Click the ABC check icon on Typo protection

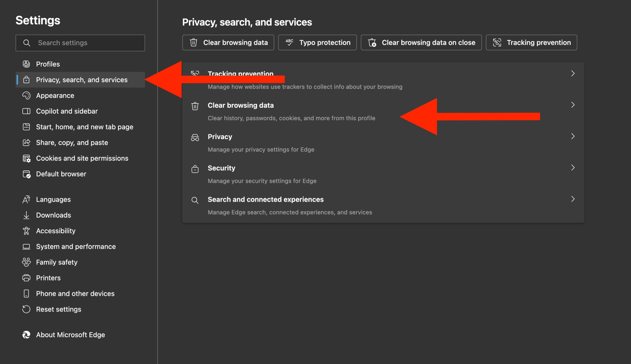coord(289,42)
